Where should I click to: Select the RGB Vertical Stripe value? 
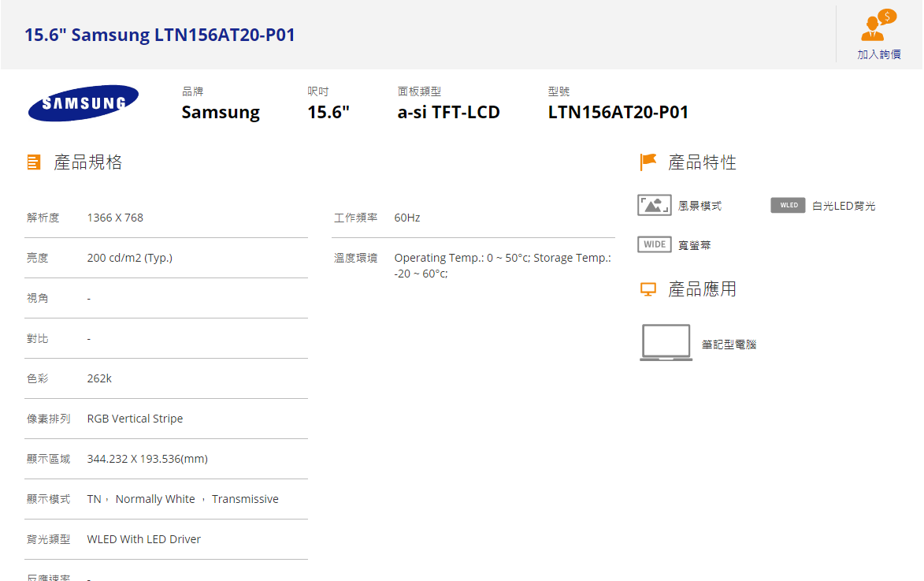click(135, 419)
